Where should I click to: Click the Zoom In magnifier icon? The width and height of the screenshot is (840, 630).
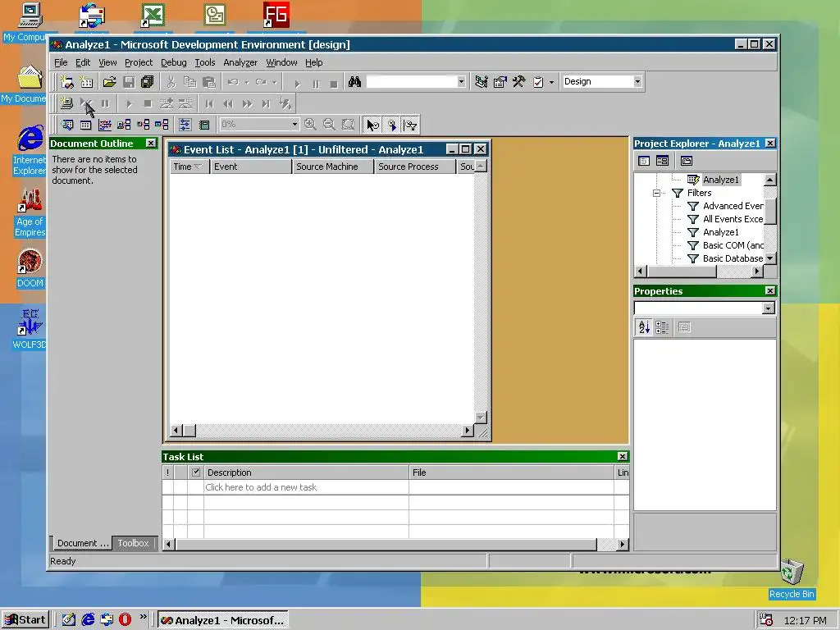[x=310, y=125]
